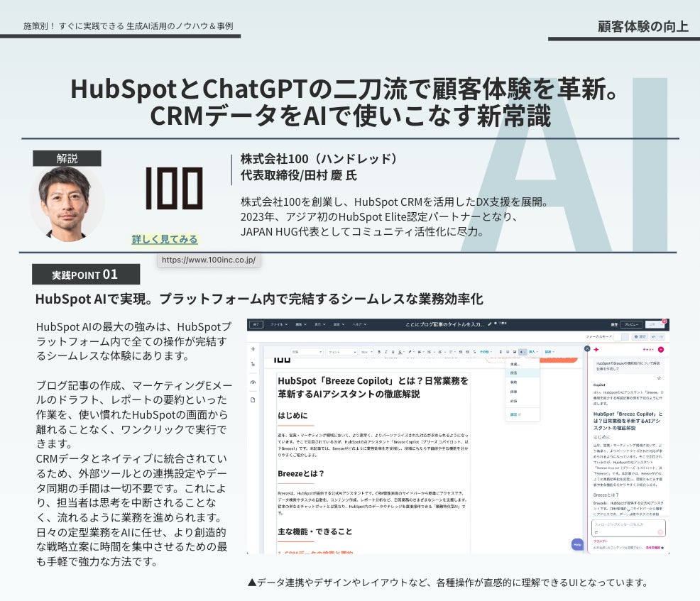Open the ヘルプ menu in the editor
The image size is (700, 601).
[x=359, y=324]
